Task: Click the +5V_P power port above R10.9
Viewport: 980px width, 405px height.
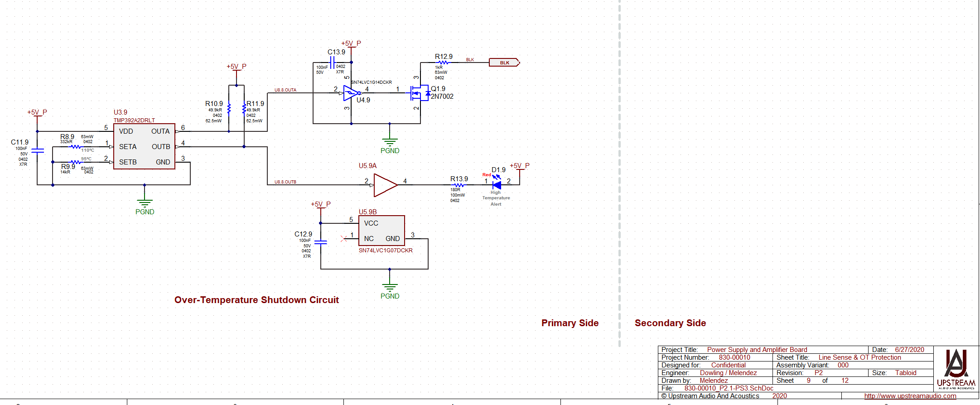Action: click(x=237, y=68)
